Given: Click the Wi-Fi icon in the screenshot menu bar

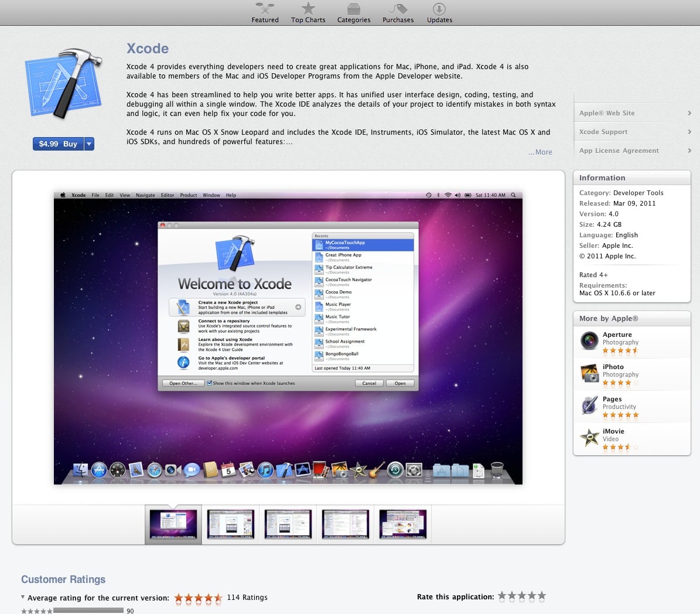Looking at the screenshot, I should point(448,195).
